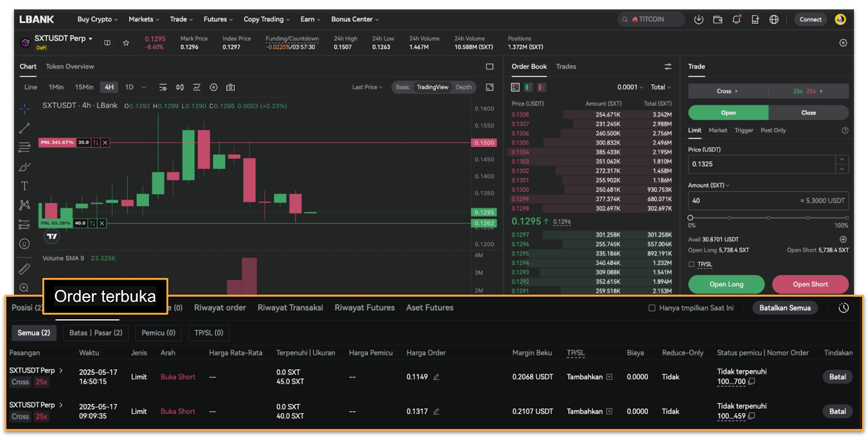
Task: Click the zoom in tool
Action: point(24,288)
